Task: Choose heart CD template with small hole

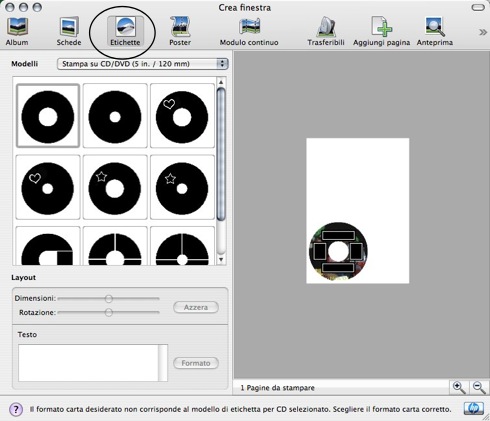Action: (x=48, y=187)
